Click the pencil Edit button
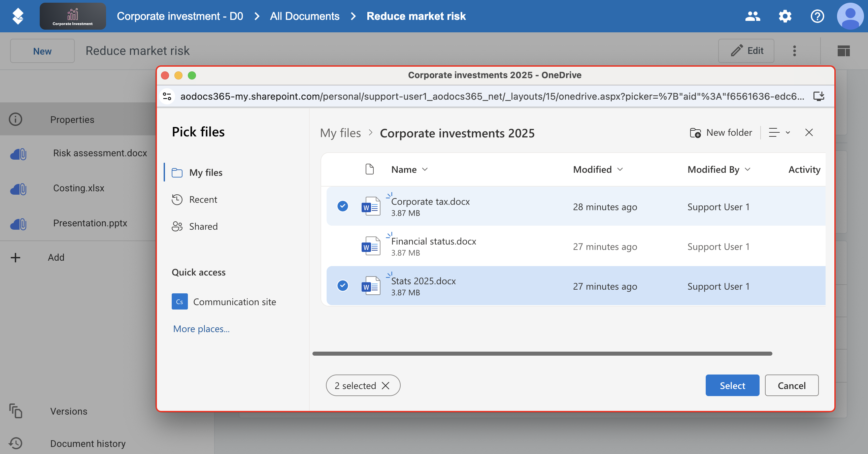Viewport: 868px width, 454px height. click(x=746, y=51)
